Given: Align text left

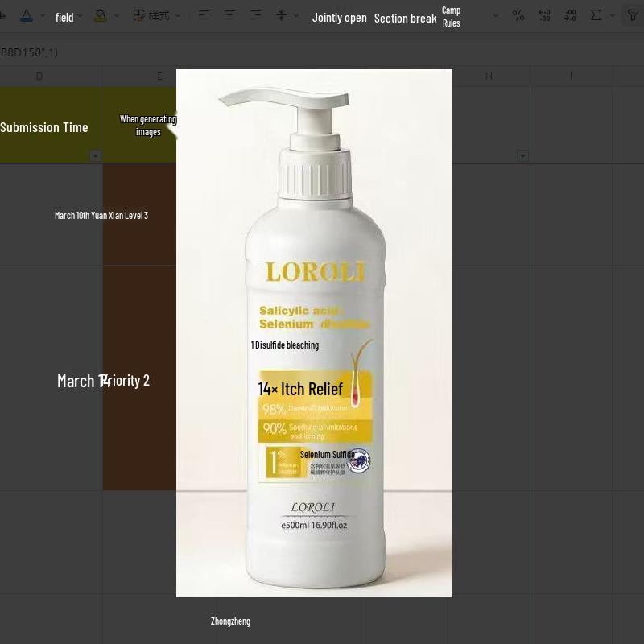Looking at the screenshot, I should coord(204,15).
